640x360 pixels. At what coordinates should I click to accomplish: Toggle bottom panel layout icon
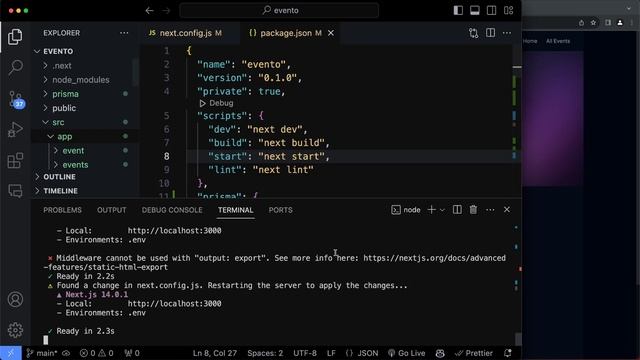tap(475, 11)
